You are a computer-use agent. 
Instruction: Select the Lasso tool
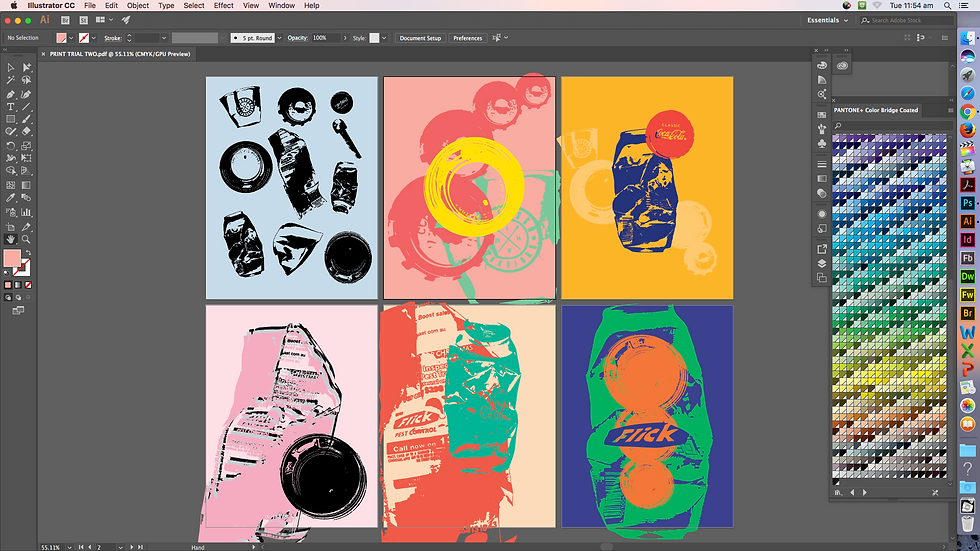click(26, 80)
